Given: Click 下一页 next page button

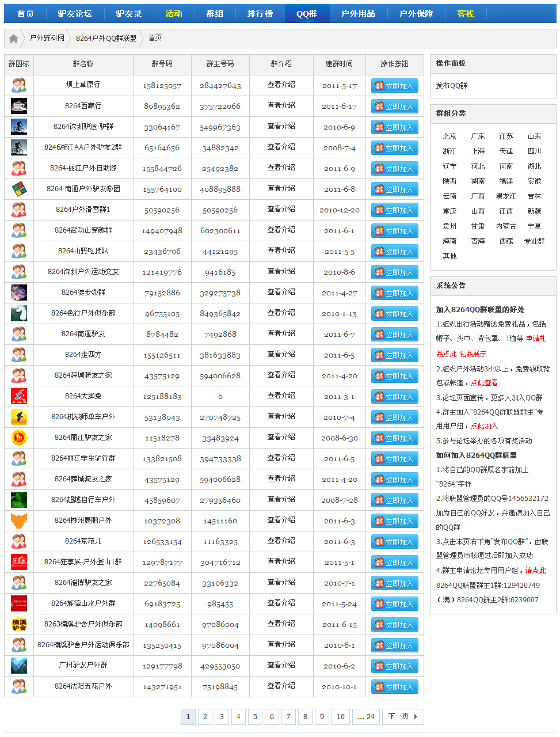Looking at the screenshot, I should pos(403,716).
